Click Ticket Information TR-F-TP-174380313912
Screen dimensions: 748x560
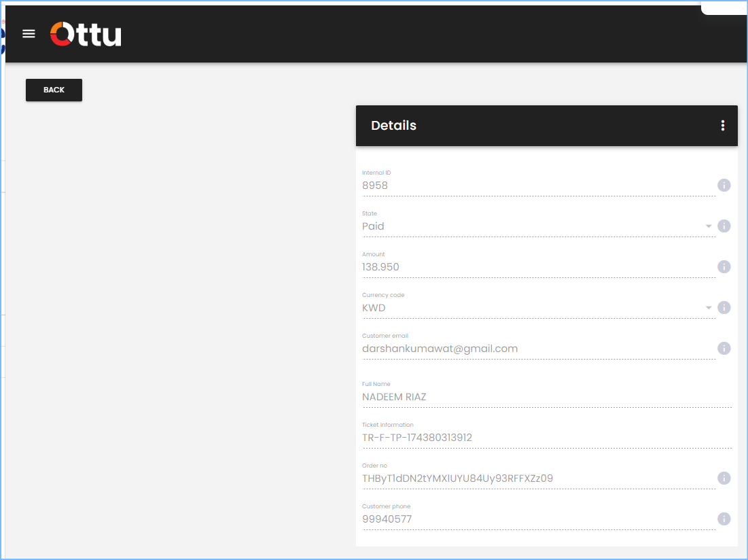[x=547, y=438]
